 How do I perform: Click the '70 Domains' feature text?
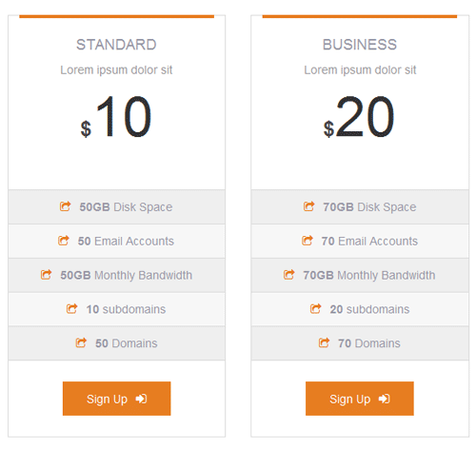[x=369, y=343]
